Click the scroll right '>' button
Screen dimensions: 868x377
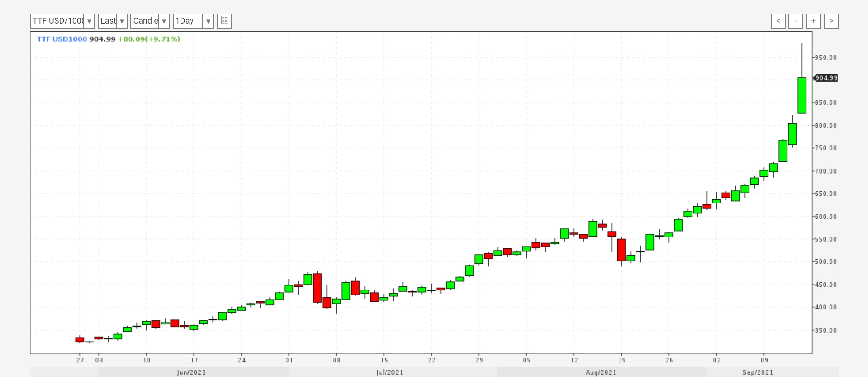[x=831, y=21]
